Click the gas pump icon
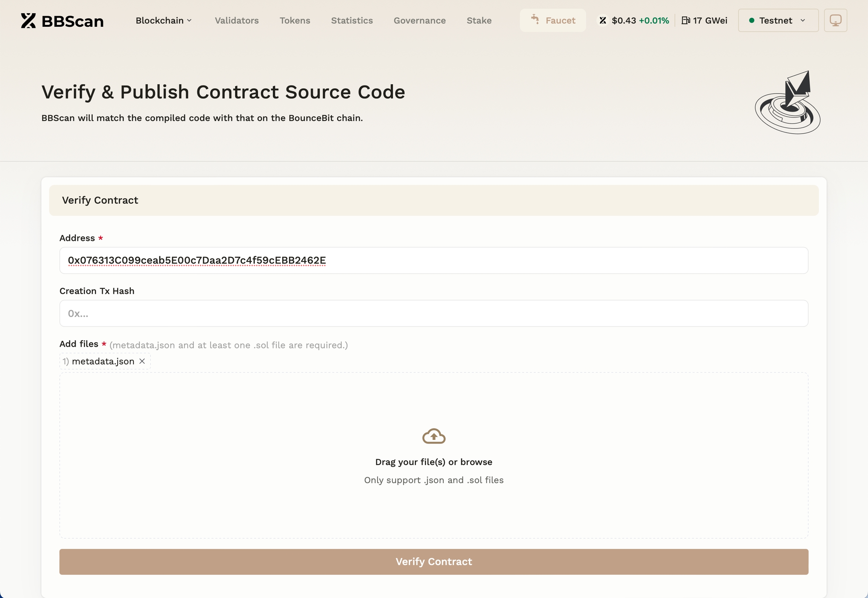 pos(685,20)
